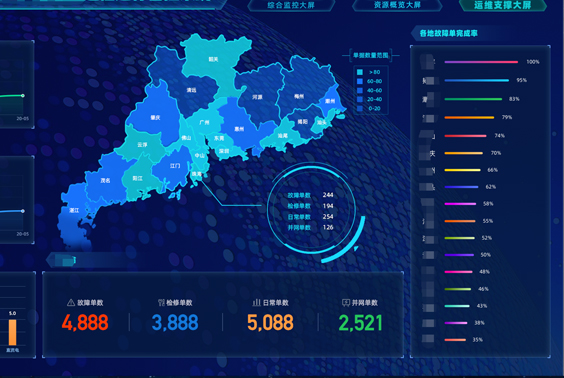Select the 运维支撑大屏 tab

(502, 5)
